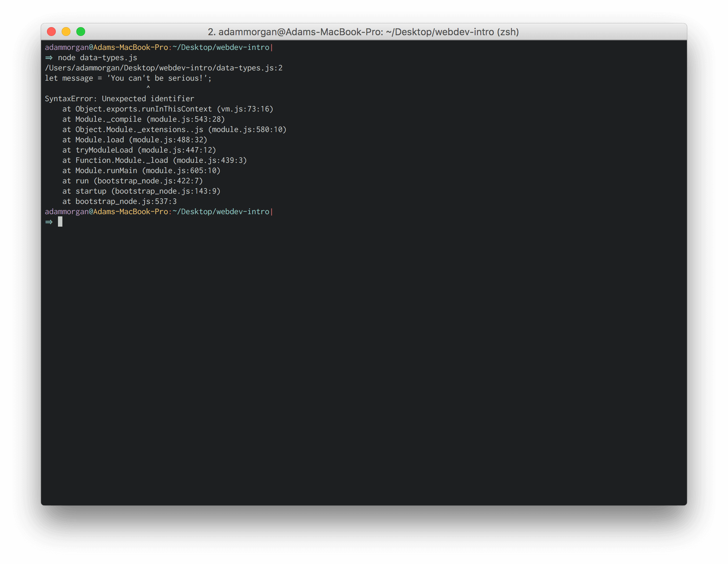Close the terminal window with red button
This screenshot has height=564, width=728.
[x=51, y=32]
